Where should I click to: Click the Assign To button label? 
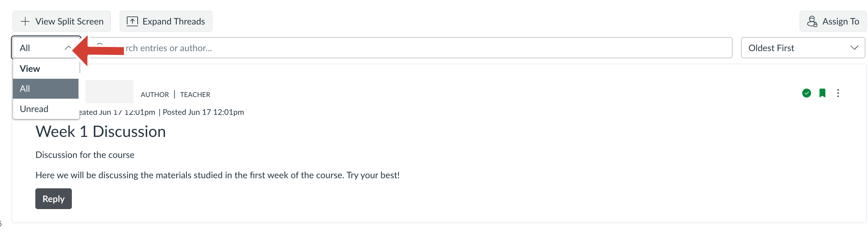[840, 21]
